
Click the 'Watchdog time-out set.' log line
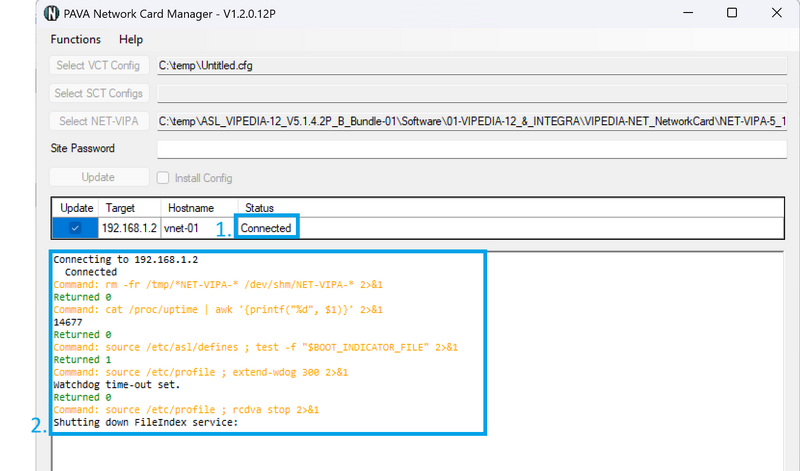point(117,384)
